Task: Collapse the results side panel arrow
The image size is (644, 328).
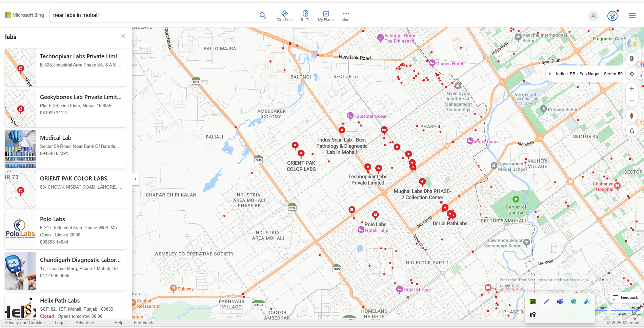Action: point(136,179)
